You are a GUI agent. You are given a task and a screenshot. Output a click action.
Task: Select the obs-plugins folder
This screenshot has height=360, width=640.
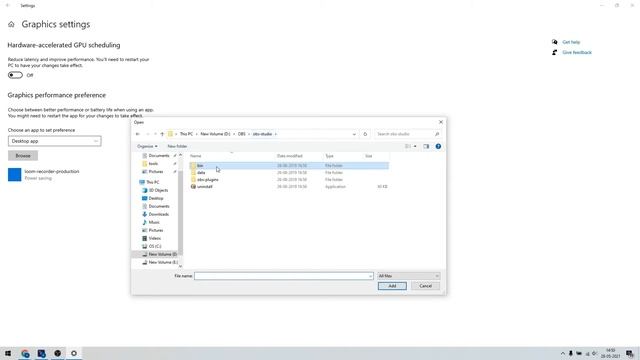click(289, 180)
